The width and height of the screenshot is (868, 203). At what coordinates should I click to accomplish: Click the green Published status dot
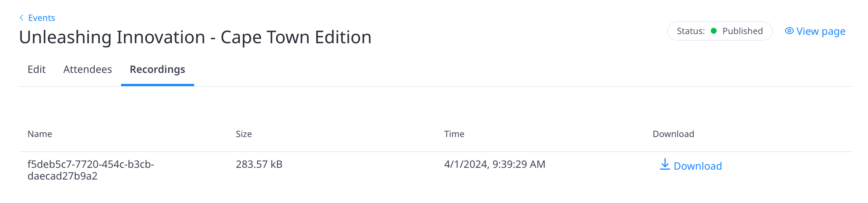(714, 31)
